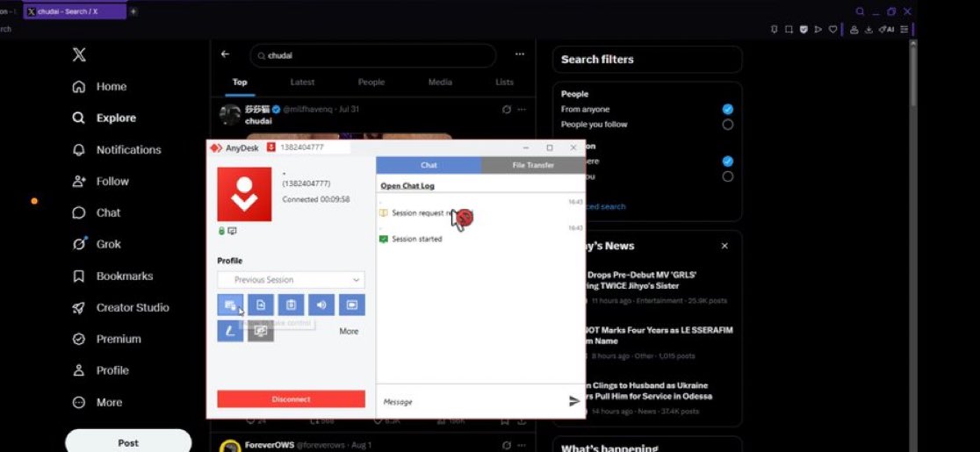The width and height of the screenshot is (980, 452).
Task: Select the unchecked Near you location radio button
Action: [x=727, y=176]
